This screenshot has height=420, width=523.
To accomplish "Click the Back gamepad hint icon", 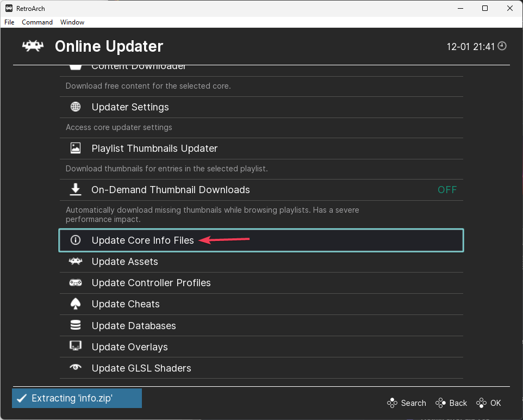I will point(440,403).
